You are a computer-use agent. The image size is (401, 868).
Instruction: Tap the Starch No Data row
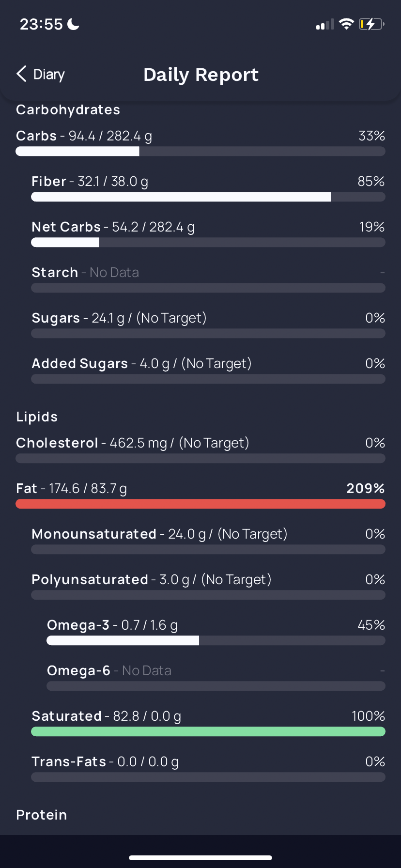[208, 279]
